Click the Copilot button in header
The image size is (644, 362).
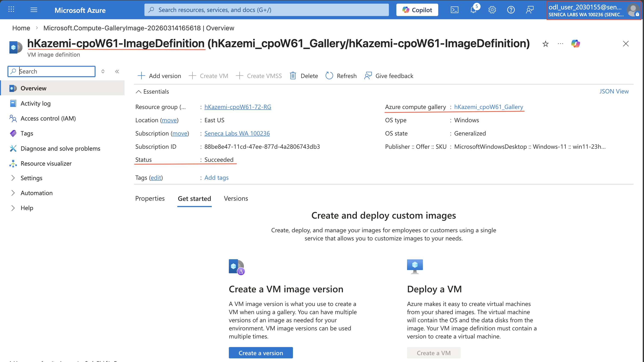(417, 10)
